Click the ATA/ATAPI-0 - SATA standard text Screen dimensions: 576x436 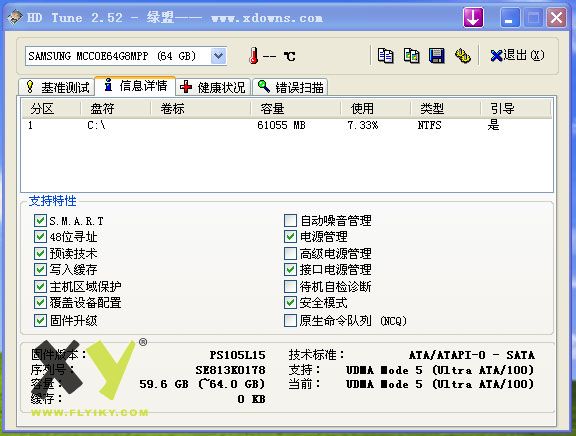point(472,355)
